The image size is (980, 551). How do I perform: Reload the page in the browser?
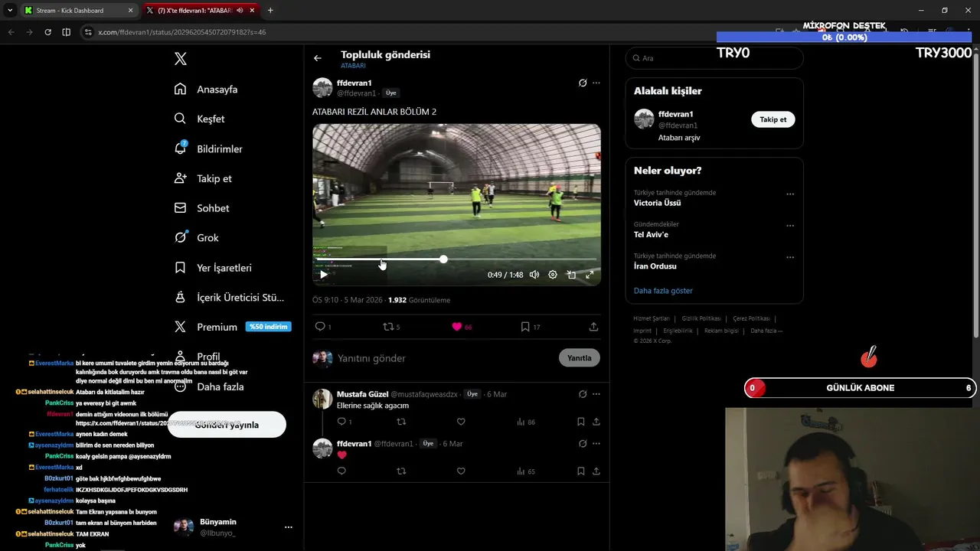[47, 32]
